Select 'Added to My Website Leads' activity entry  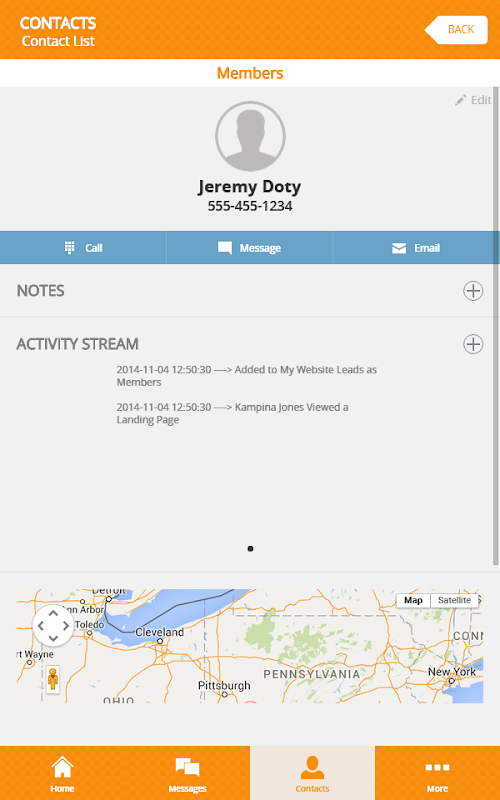tap(246, 376)
